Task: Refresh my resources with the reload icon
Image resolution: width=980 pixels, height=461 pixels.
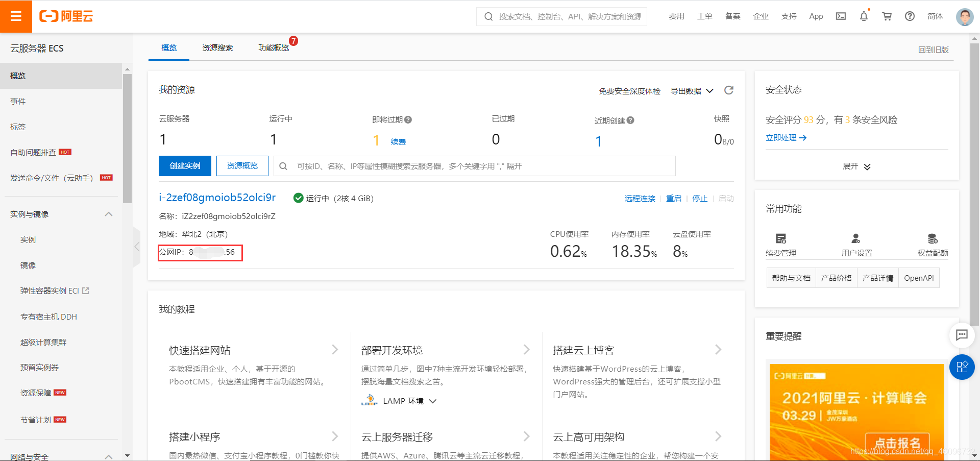Action: (729, 90)
